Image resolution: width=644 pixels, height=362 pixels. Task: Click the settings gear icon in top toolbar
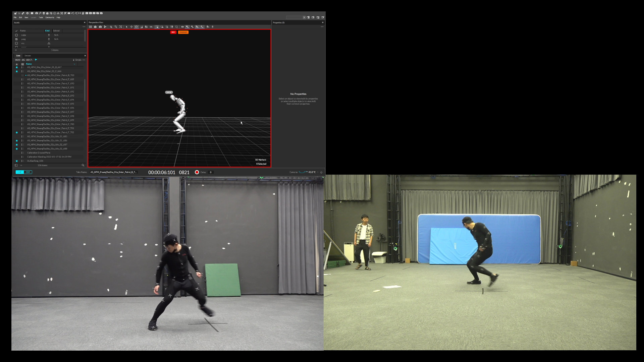pos(28,13)
